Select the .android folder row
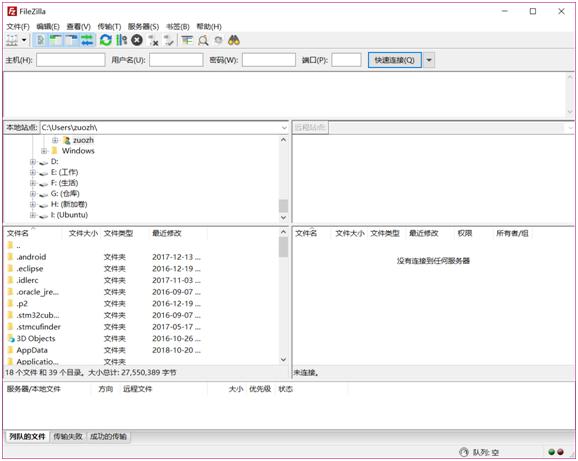 pos(142,257)
